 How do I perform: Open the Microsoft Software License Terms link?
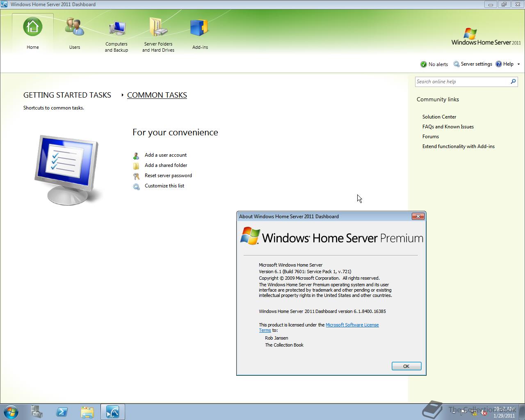[x=352, y=325]
